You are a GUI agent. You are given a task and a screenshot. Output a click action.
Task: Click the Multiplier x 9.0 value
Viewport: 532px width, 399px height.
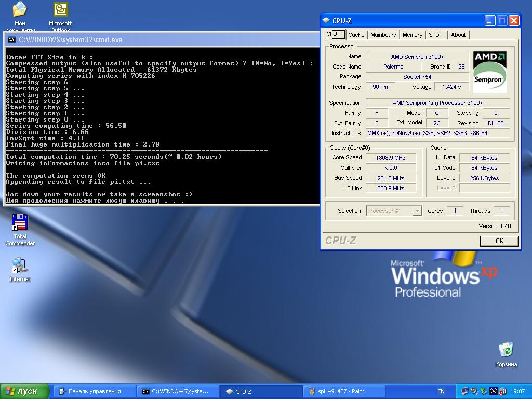pyautogui.click(x=391, y=168)
